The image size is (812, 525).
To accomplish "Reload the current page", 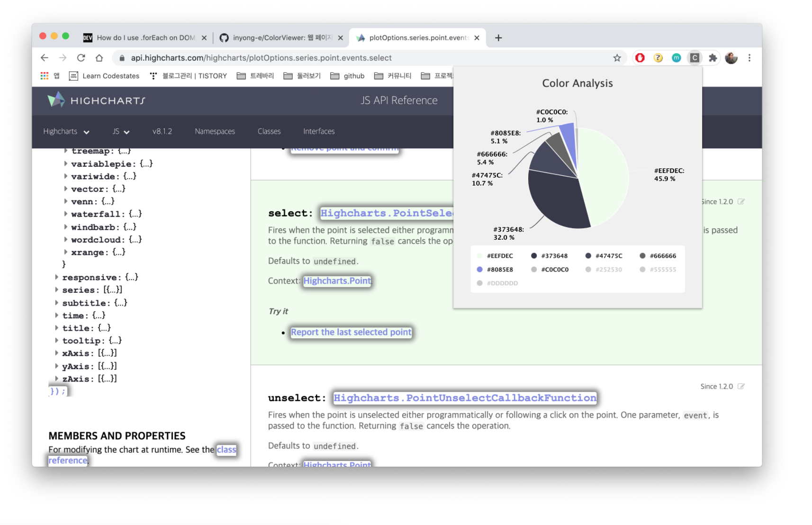I will coord(81,58).
